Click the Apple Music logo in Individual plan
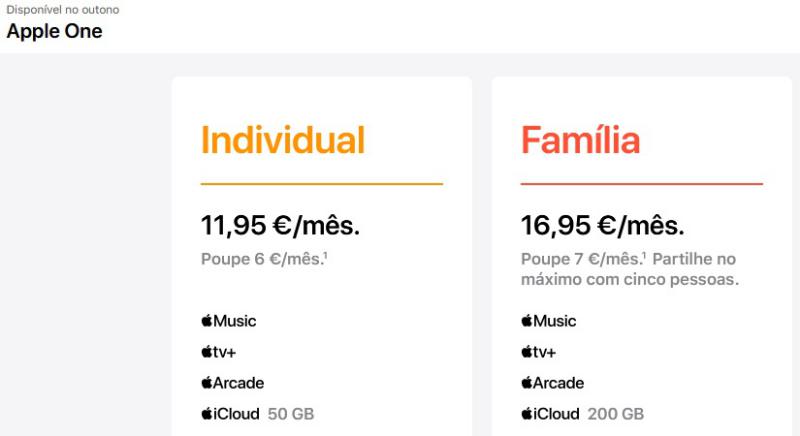Viewport: 800px width, 436px height. point(229,321)
